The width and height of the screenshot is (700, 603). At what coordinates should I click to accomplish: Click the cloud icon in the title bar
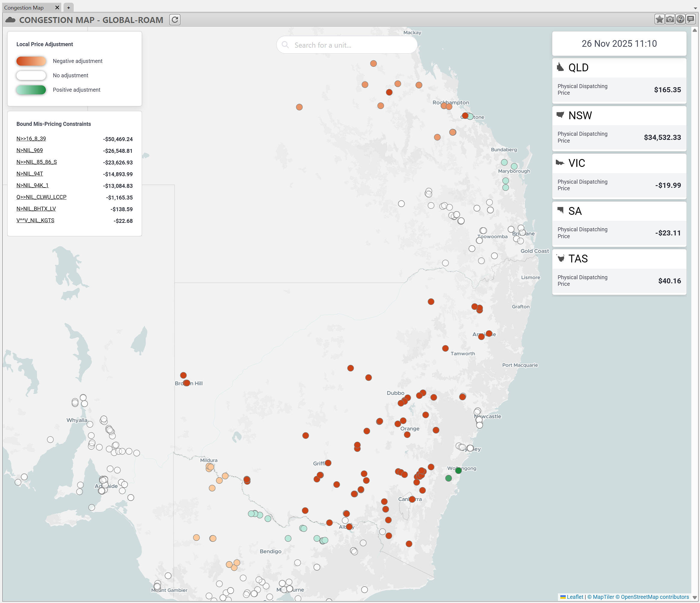click(x=10, y=20)
